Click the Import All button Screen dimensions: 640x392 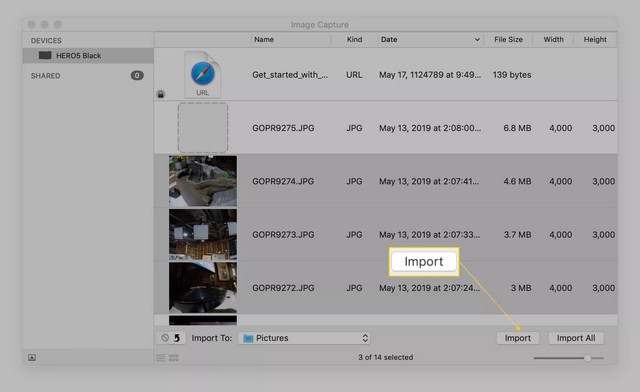click(x=576, y=338)
